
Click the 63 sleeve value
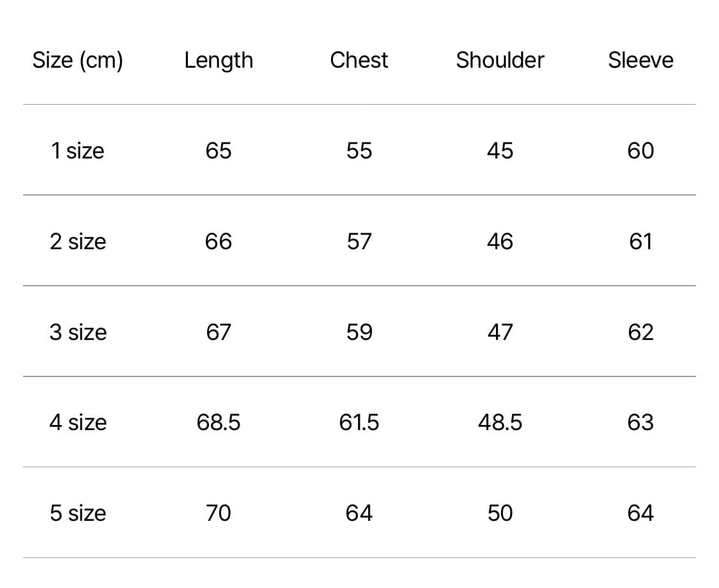pyautogui.click(x=640, y=422)
